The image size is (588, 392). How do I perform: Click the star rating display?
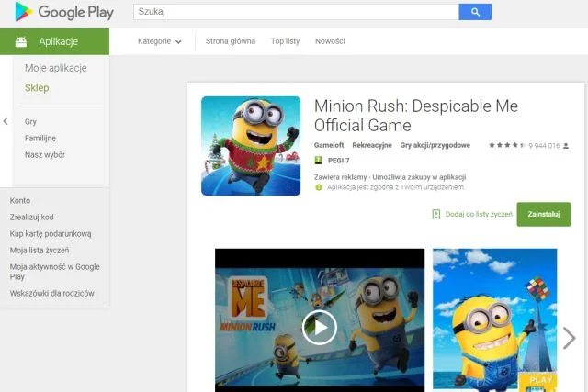(x=506, y=145)
